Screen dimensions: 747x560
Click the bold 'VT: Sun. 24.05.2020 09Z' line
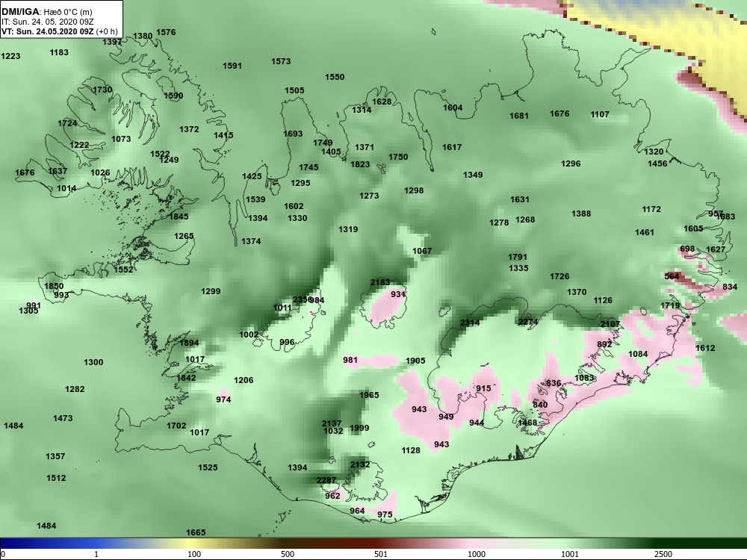point(48,31)
